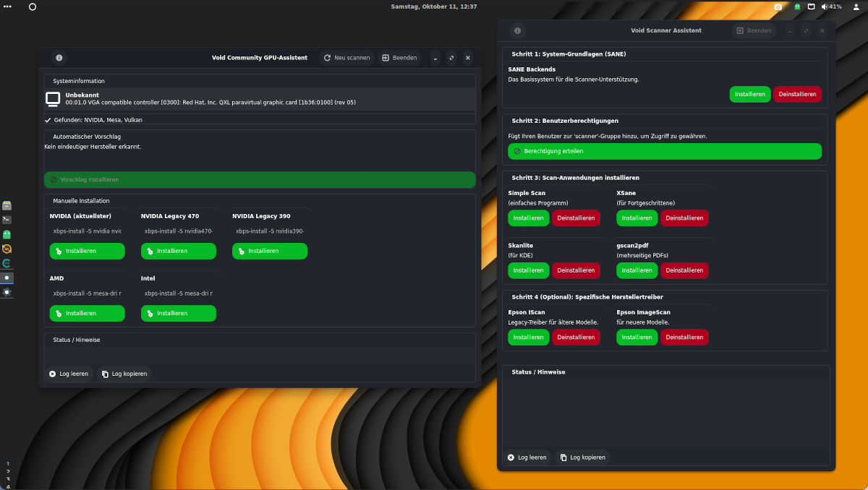The width and height of the screenshot is (868, 490).
Task: Open the volume indicator in top bar
Action: [825, 7]
